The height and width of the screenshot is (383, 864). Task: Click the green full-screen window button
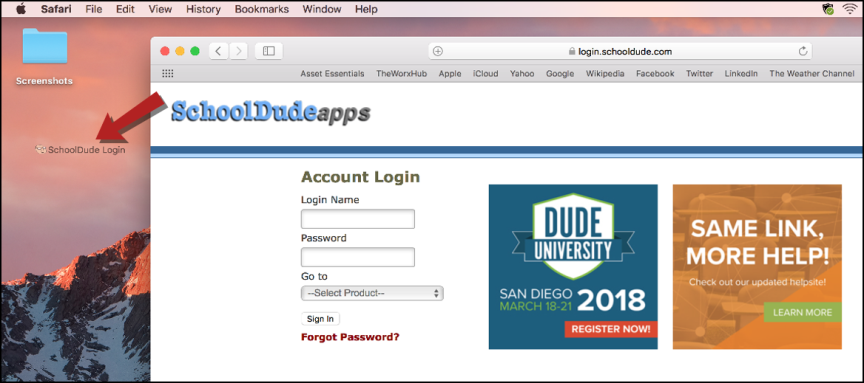tap(195, 51)
